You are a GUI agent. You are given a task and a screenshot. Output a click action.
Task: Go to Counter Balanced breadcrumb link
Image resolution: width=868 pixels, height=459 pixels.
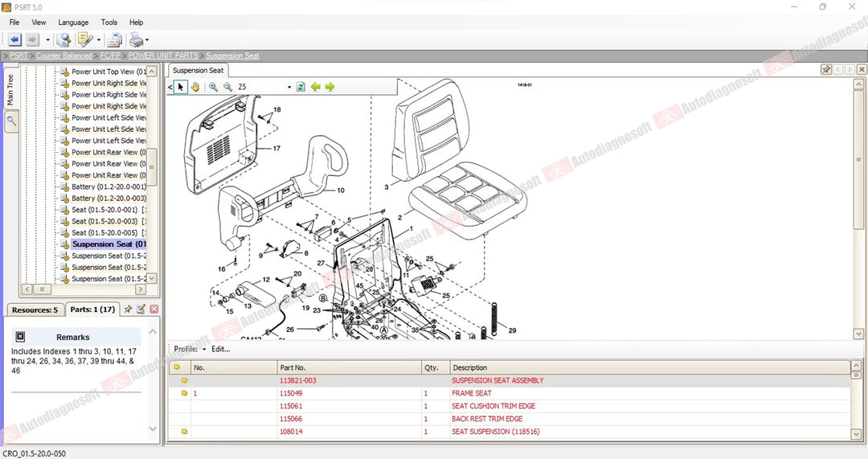(64, 55)
